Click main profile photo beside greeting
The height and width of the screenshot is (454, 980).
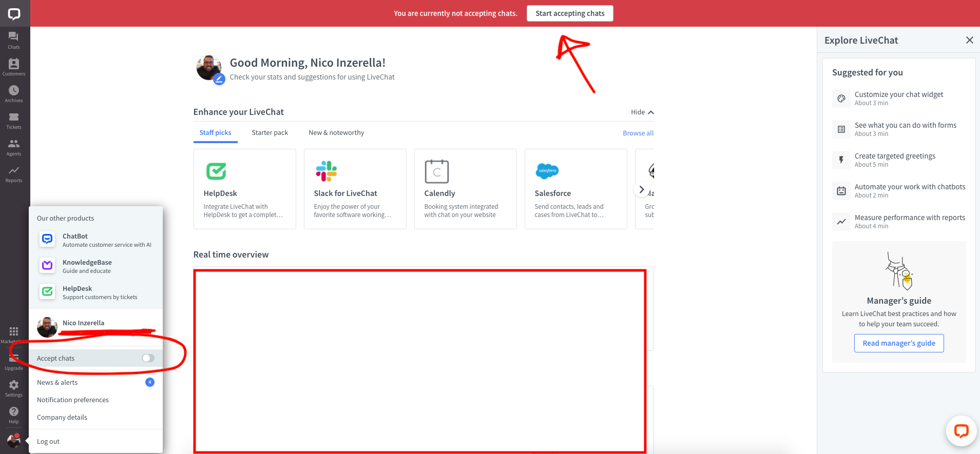(209, 68)
